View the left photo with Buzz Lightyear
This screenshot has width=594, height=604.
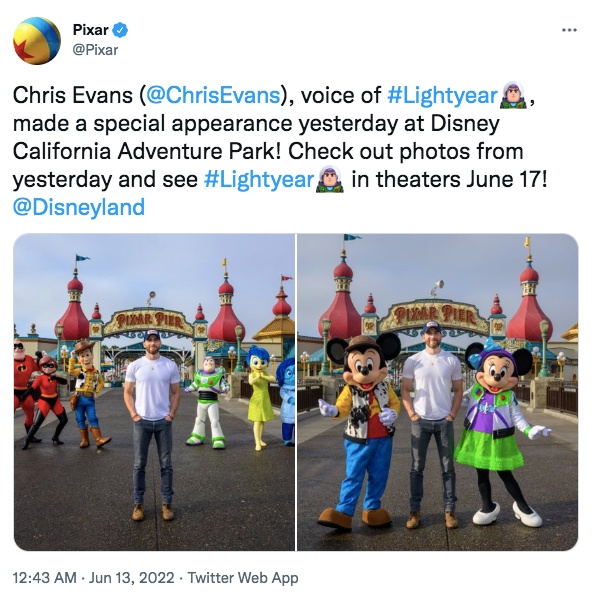[x=154, y=392]
